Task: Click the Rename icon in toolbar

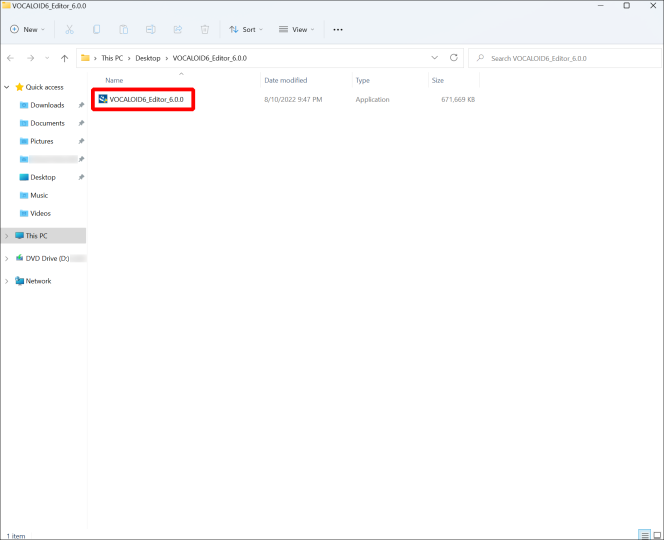Action: [150, 30]
